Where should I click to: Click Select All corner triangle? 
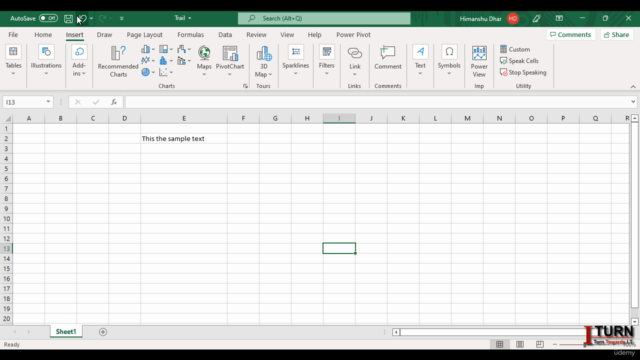[8, 118]
